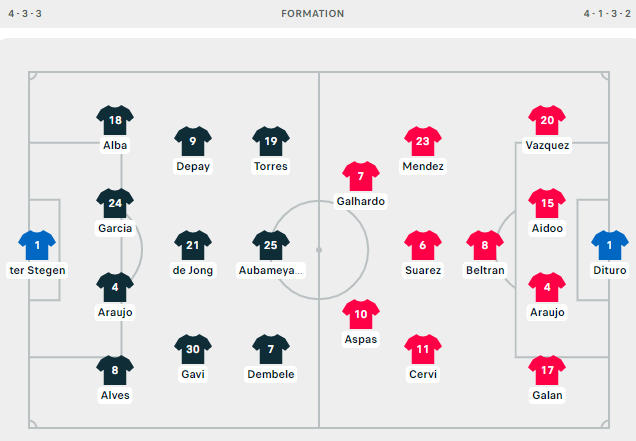Click the Alves name label
Image resolution: width=636 pixels, height=441 pixels.
click(115, 395)
